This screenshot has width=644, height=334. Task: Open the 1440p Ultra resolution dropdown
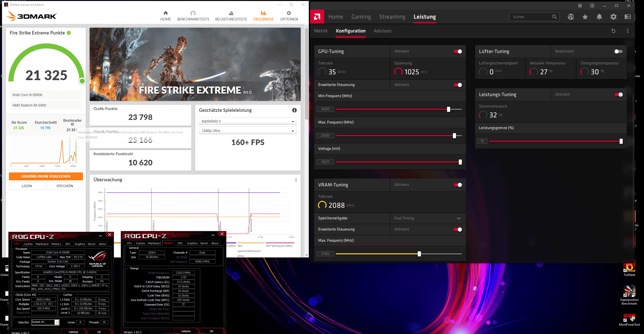coord(248,131)
